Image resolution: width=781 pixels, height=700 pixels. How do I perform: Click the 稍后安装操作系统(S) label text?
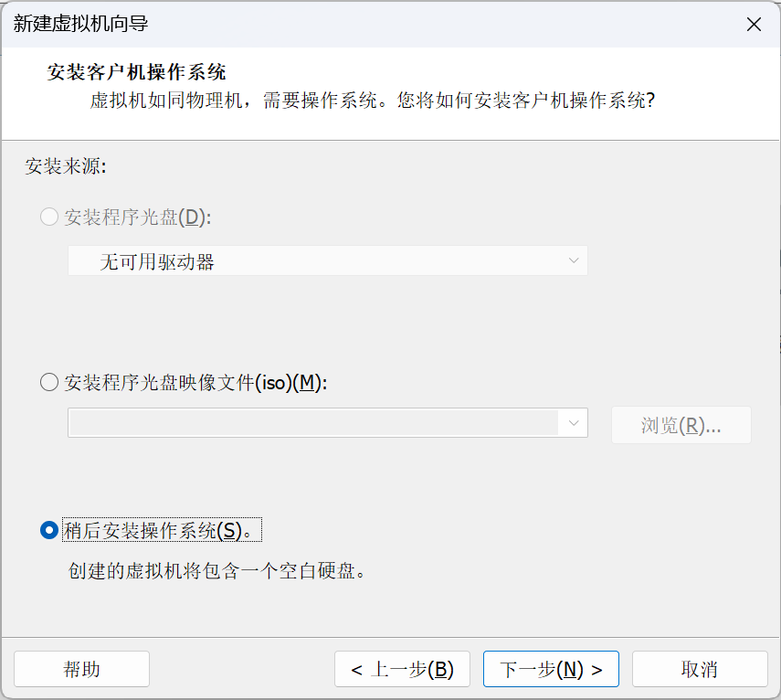pyautogui.click(x=162, y=530)
